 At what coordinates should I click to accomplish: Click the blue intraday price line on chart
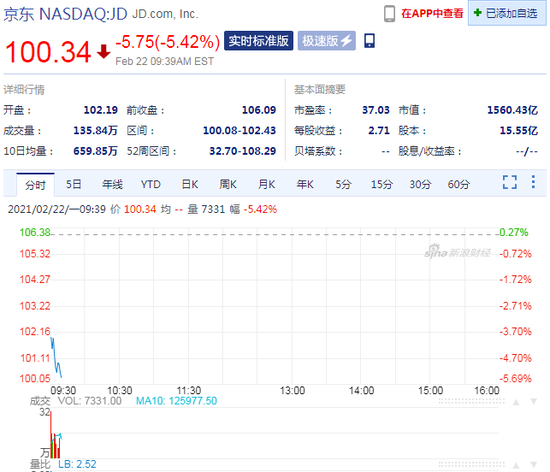pyautogui.click(x=56, y=357)
